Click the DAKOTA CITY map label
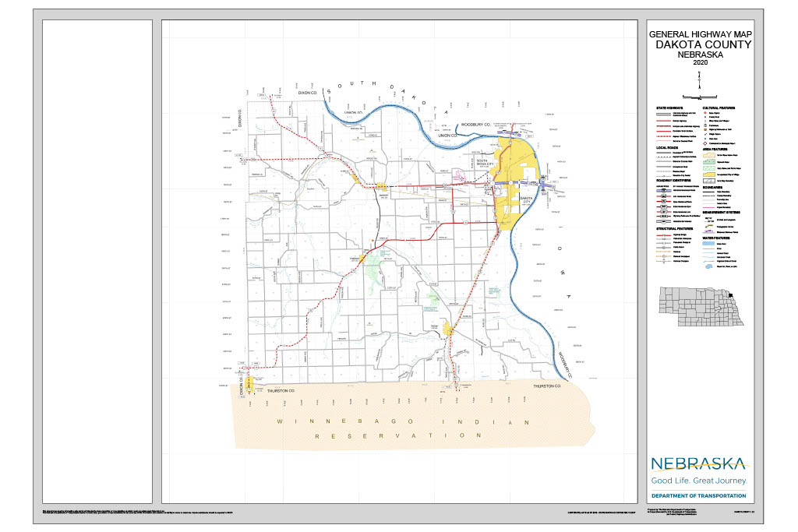The height and width of the screenshot is (532, 798). (526, 200)
